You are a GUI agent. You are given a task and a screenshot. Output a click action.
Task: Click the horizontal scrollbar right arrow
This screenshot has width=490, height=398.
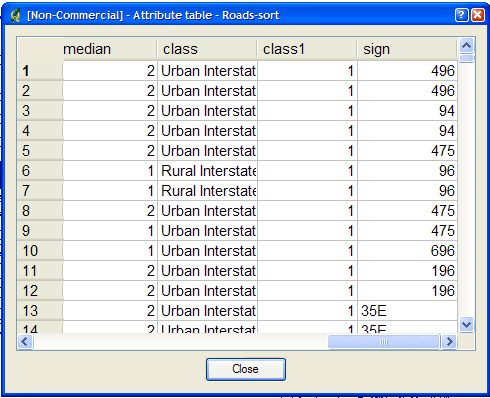point(450,342)
